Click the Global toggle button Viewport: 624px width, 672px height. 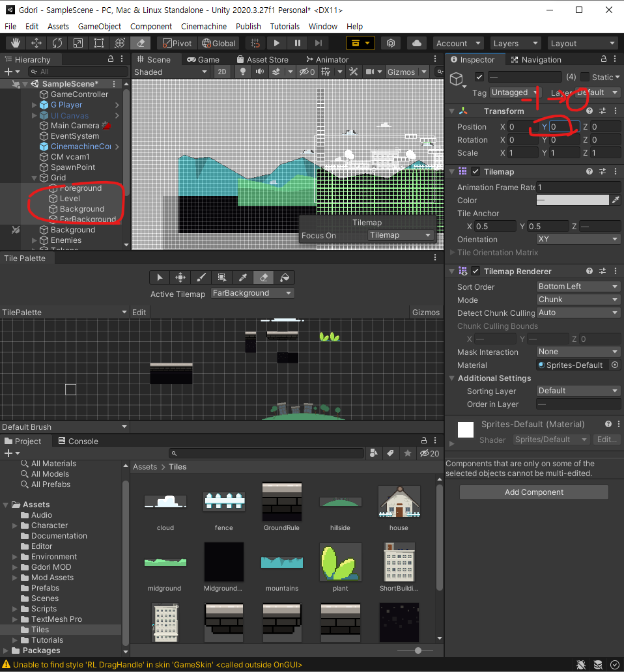[219, 43]
